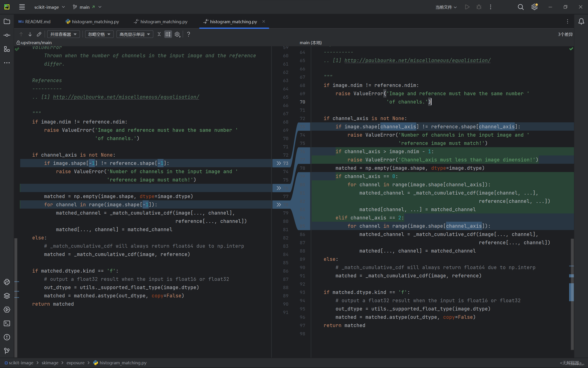Click 'upstream/main' pane title

36,43
